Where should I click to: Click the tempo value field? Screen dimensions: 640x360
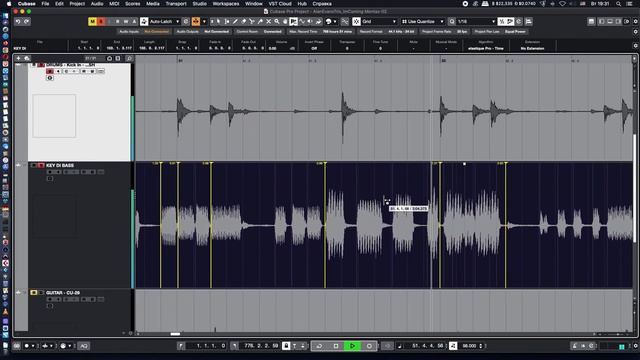coord(470,346)
